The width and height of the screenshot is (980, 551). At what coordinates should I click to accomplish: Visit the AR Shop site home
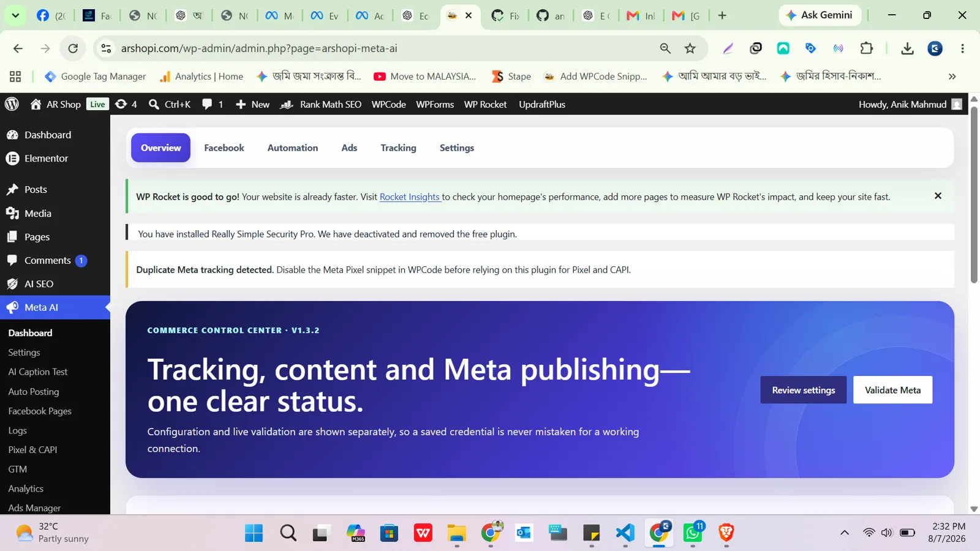[56, 104]
